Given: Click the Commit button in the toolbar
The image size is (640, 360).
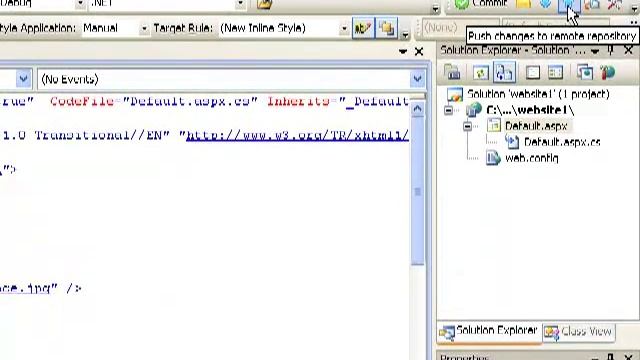Looking at the screenshot, I should pos(481,4).
